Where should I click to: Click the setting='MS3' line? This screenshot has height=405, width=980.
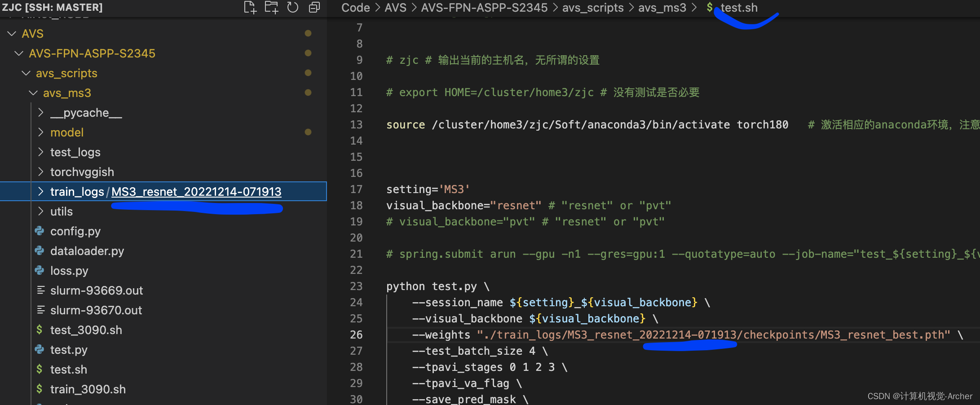(x=428, y=189)
